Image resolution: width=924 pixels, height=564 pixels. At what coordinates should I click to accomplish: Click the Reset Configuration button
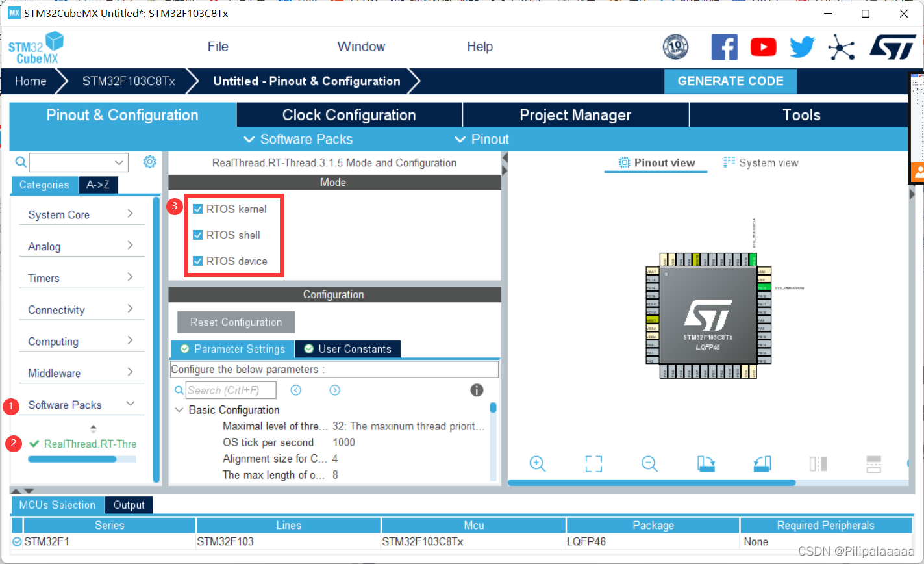click(x=236, y=322)
